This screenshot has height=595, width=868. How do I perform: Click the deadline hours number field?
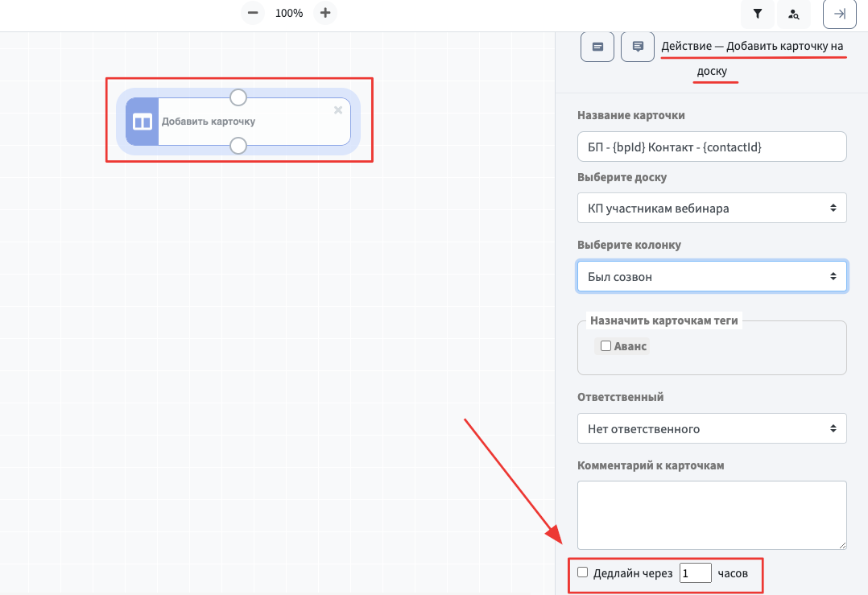pyautogui.click(x=695, y=573)
